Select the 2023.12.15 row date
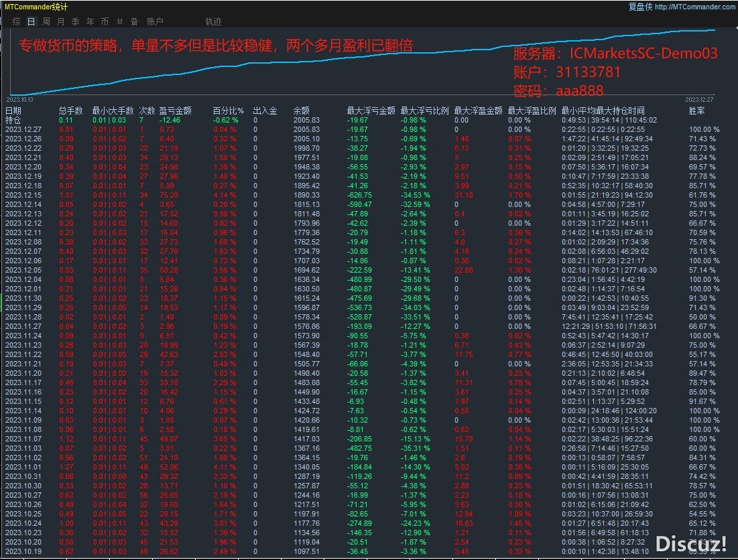 pos(23,195)
